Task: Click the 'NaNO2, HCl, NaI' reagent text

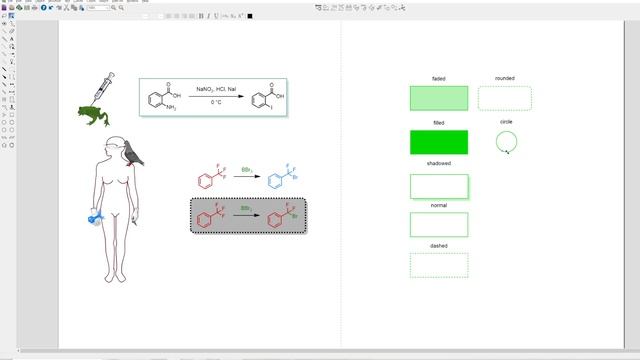Action: [216, 89]
